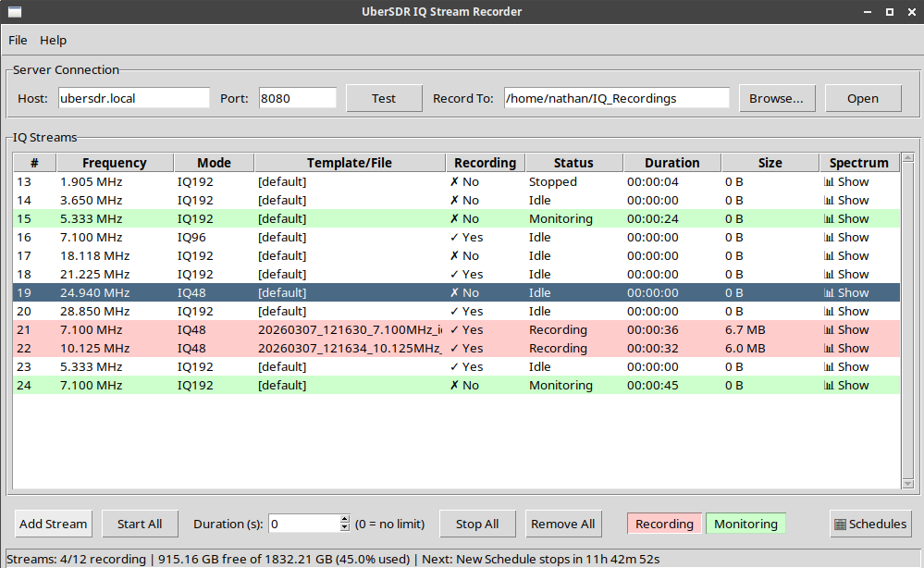
Task: Open the Schedules panel
Action: [x=870, y=524]
